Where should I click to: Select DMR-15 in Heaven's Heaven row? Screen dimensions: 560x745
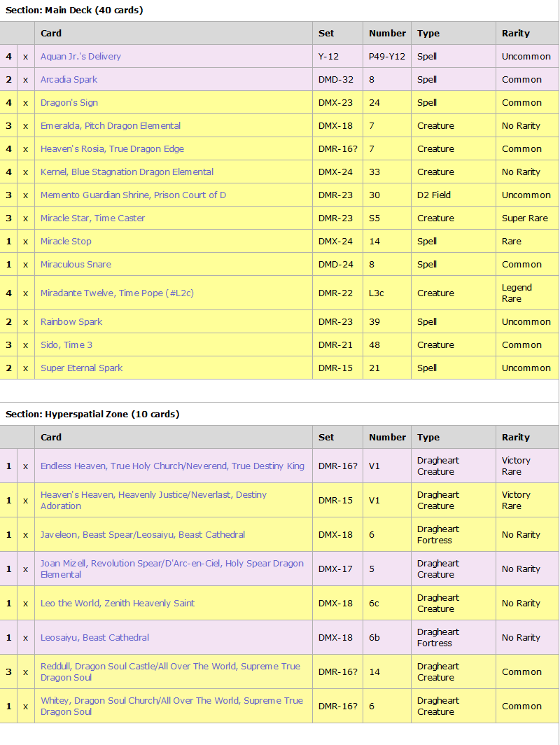pos(337,501)
